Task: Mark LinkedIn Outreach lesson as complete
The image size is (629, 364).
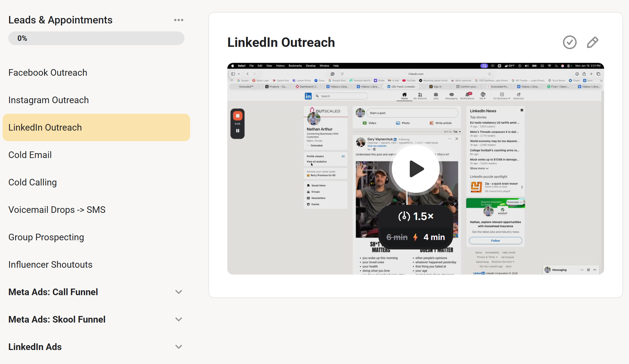Action: click(x=570, y=42)
